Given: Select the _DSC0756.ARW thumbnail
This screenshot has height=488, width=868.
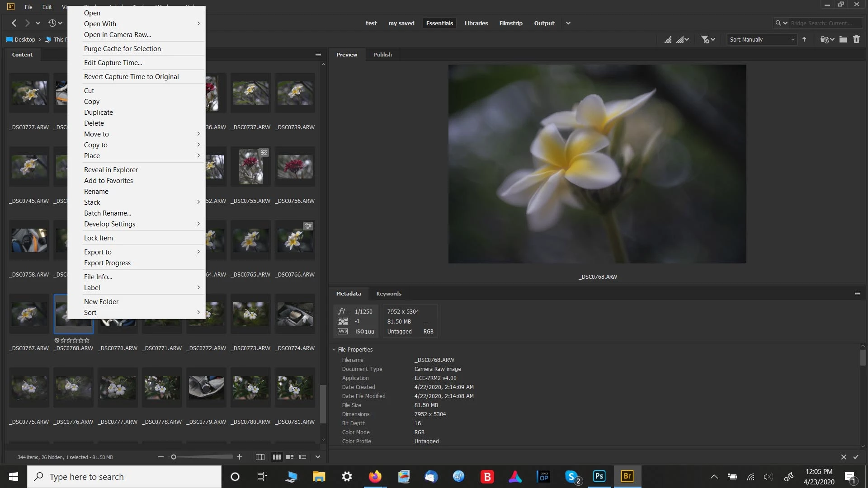Looking at the screenshot, I should 295,166.
